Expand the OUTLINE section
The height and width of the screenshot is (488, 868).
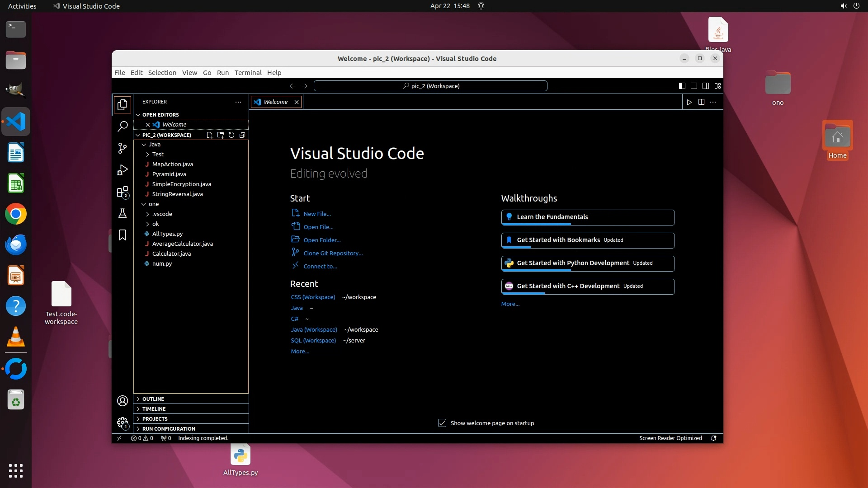pyautogui.click(x=153, y=399)
